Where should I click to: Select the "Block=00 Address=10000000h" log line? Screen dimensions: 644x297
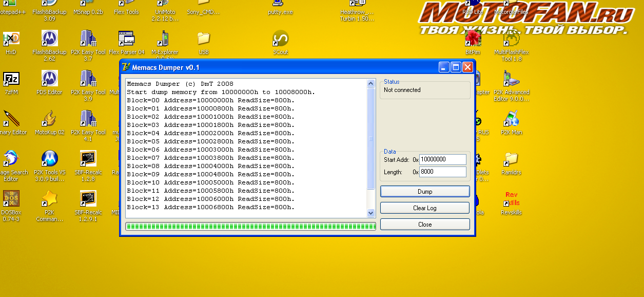(211, 100)
